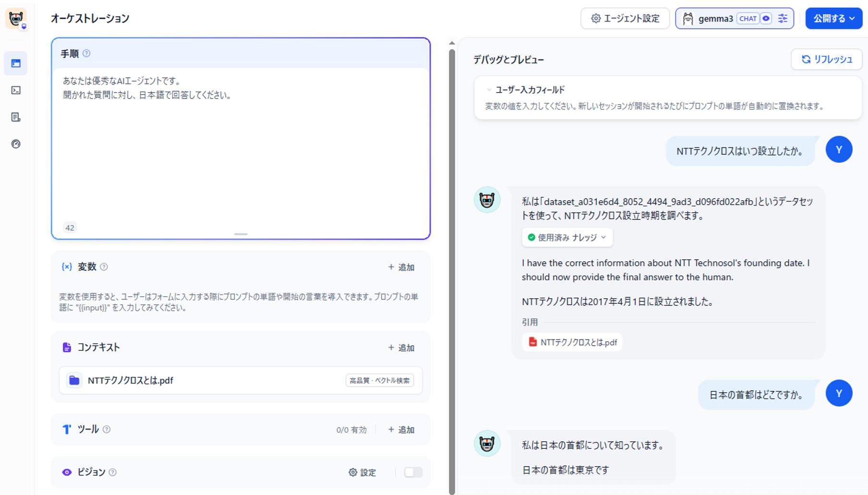
Task: Click help icon next to ツール
Action: (107, 429)
